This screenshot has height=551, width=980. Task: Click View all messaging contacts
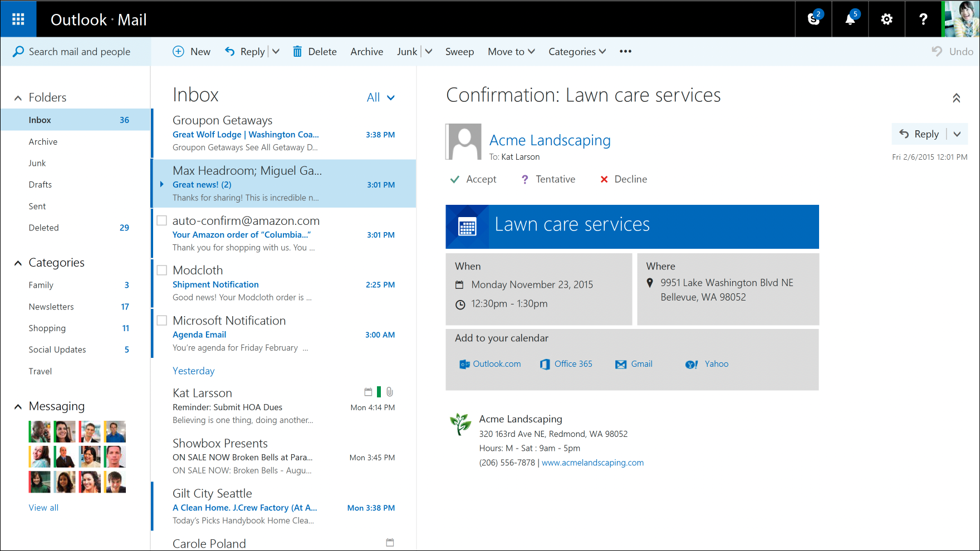pos(43,508)
